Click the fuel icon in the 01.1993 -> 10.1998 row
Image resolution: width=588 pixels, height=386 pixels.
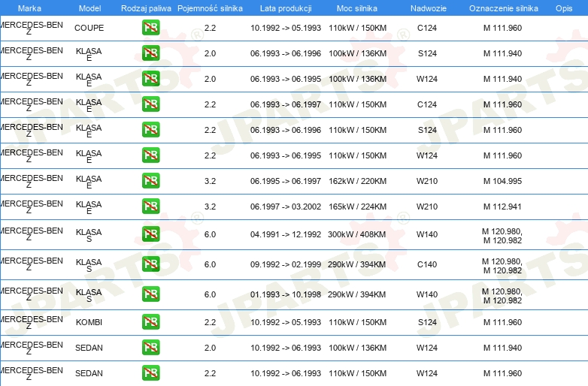(150, 294)
